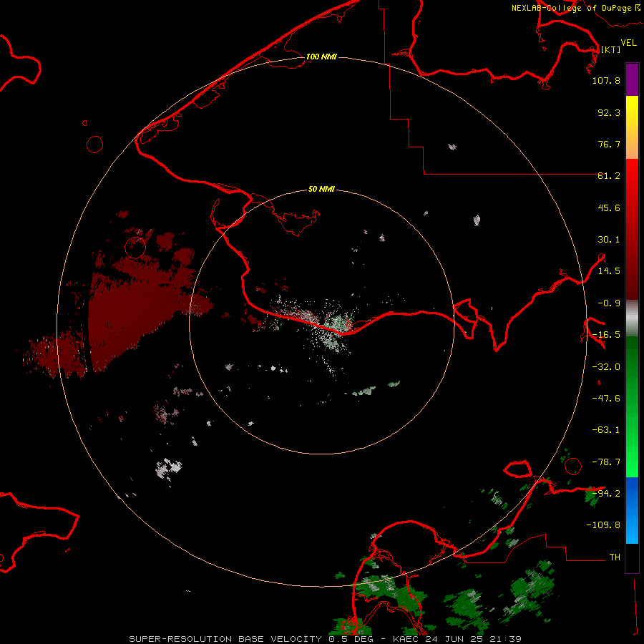Click the 24 JUN 25 date in caption
This screenshot has width=644, height=644.
[x=454, y=639]
